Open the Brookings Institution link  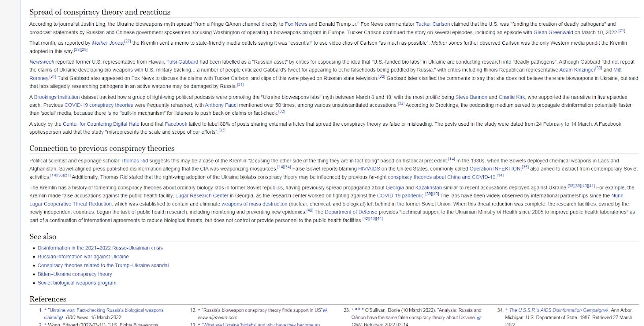point(57,97)
